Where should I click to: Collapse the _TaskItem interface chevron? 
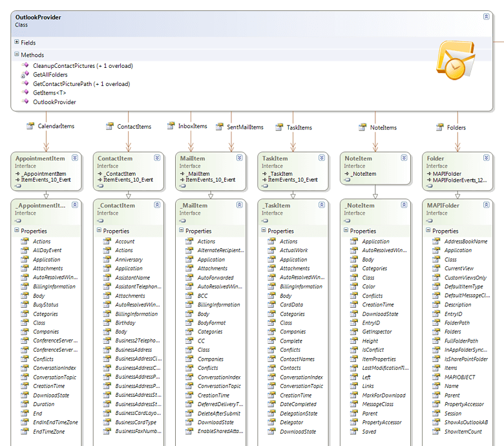click(x=321, y=204)
